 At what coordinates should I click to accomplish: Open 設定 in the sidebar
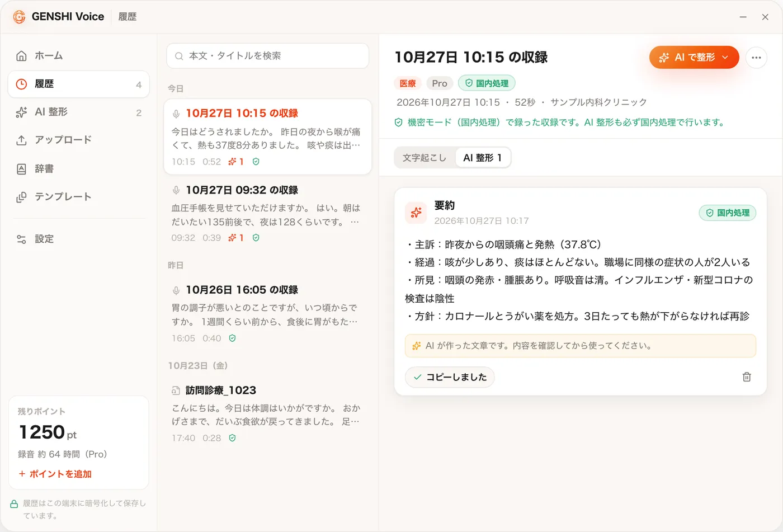(x=79, y=239)
